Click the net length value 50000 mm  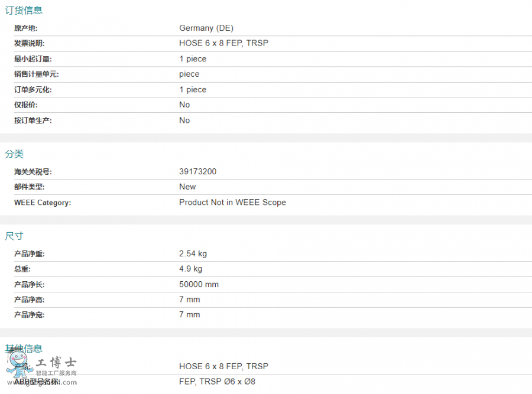click(x=199, y=284)
